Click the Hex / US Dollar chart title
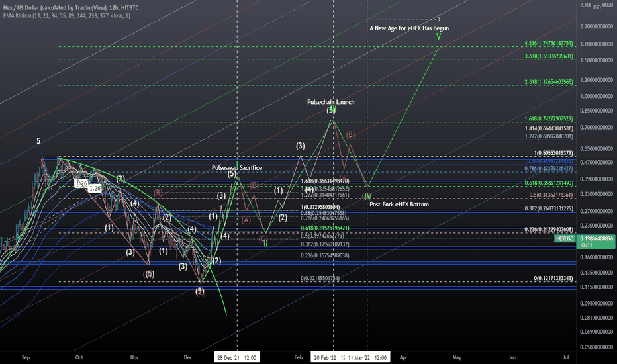 pos(71,7)
